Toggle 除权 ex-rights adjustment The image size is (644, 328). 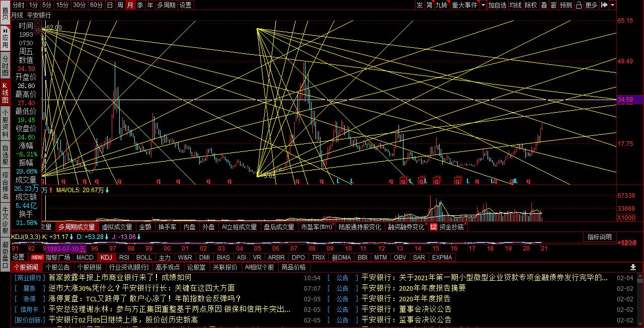(531, 5)
